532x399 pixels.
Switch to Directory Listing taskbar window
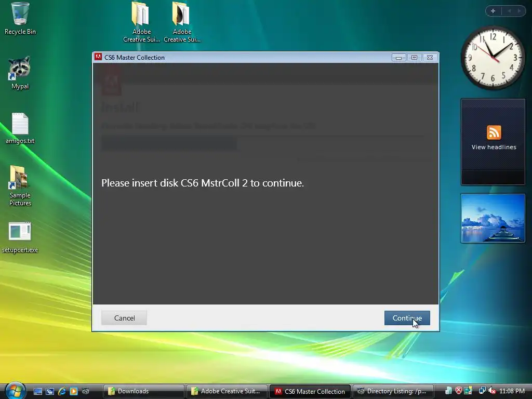pyautogui.click(x=394, y=391)
